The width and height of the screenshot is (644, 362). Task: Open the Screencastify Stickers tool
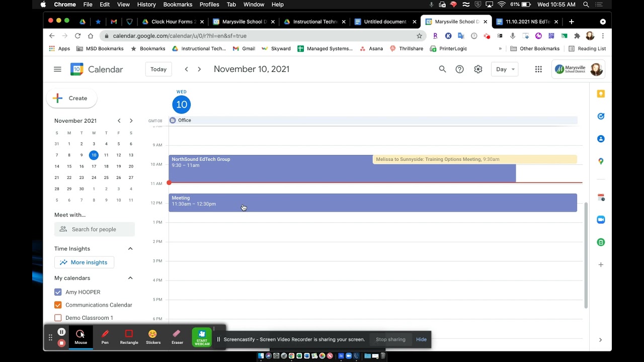[153, 337]
